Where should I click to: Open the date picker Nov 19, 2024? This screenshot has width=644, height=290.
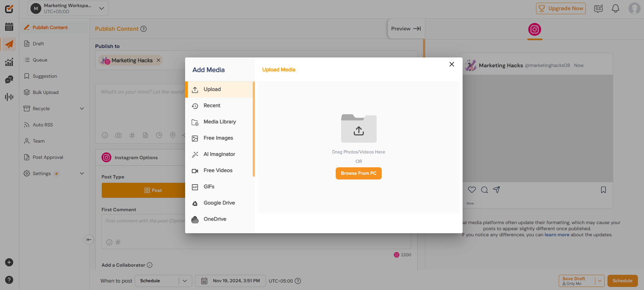[230, 281]
